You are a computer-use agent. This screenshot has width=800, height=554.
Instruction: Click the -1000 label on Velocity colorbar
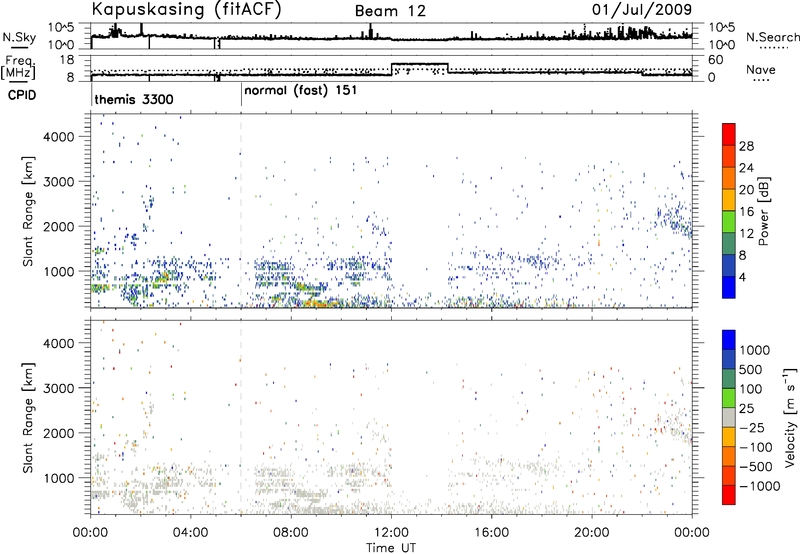[x=760, y=486]
